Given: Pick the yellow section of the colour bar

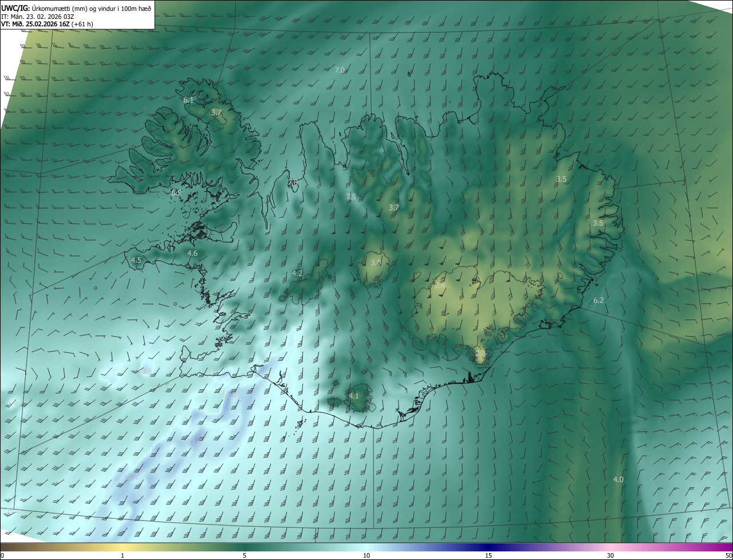Looking at the screenshot, I should pos(122,547).
